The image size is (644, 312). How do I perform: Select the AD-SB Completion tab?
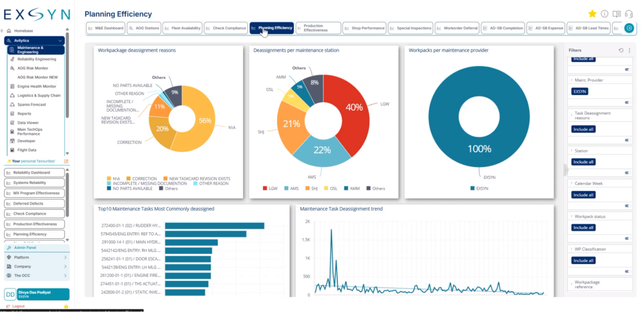[503, 28]
